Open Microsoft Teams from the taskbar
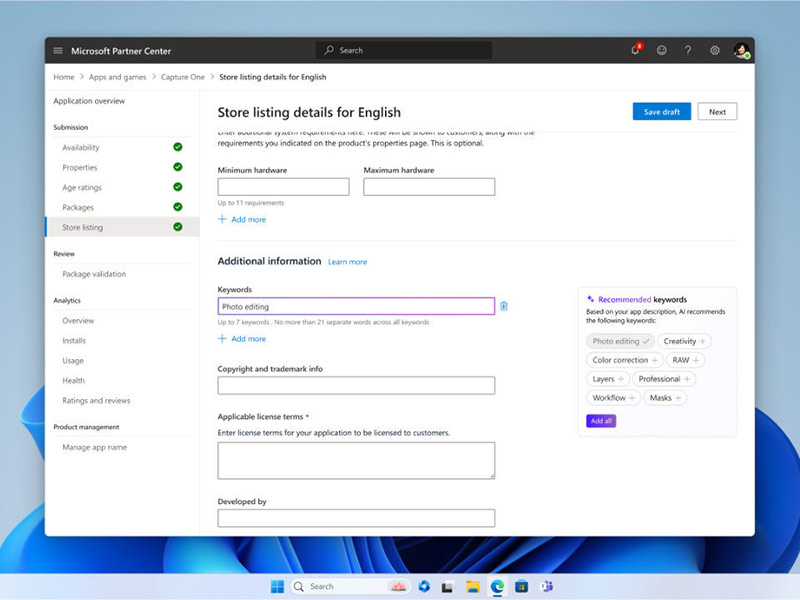 [546, 587]
